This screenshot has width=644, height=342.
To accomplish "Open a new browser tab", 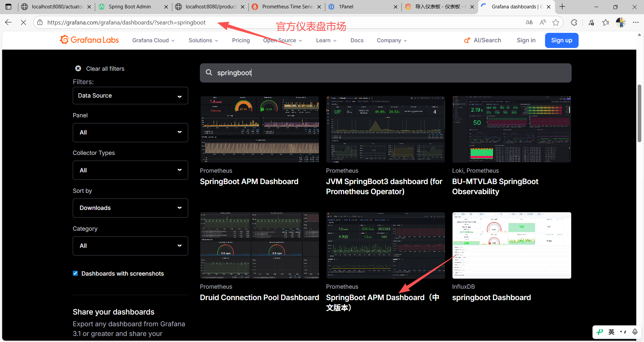I will coord(562,7).
